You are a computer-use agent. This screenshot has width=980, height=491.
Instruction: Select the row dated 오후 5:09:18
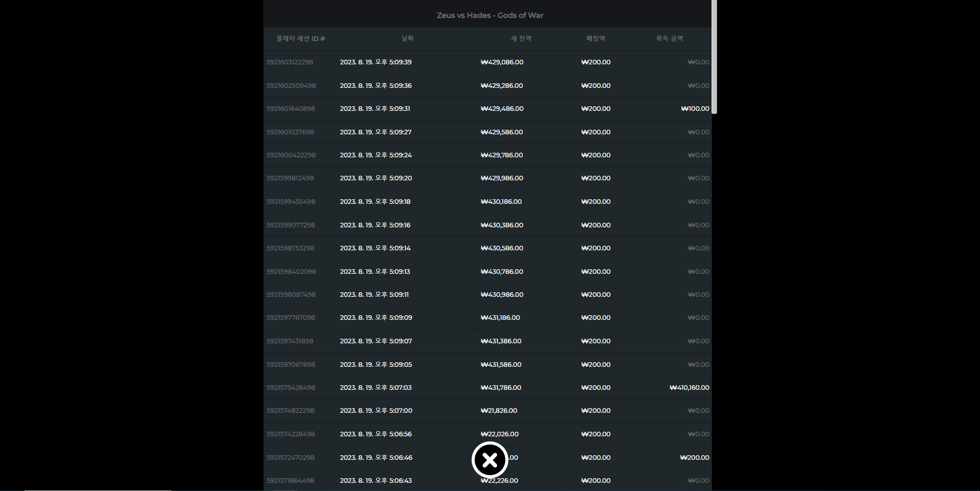point(487,202)
